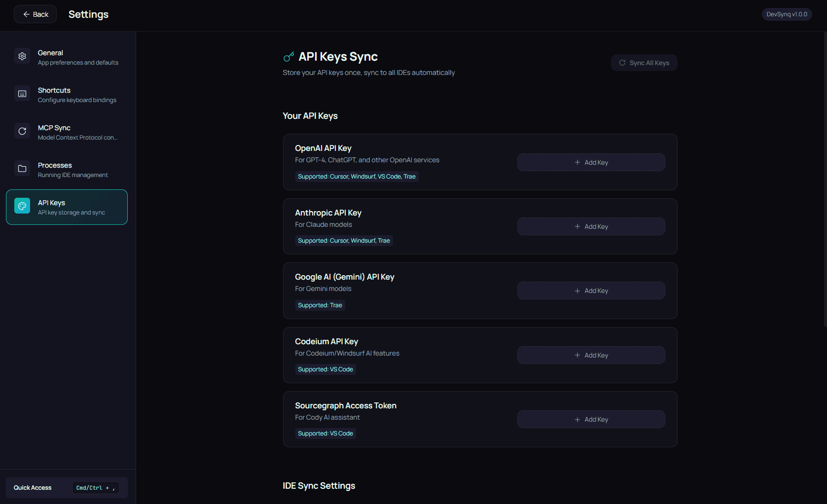The image size is (827, 504).
Task: Switch to the General settings section
Action: [67, 57]
